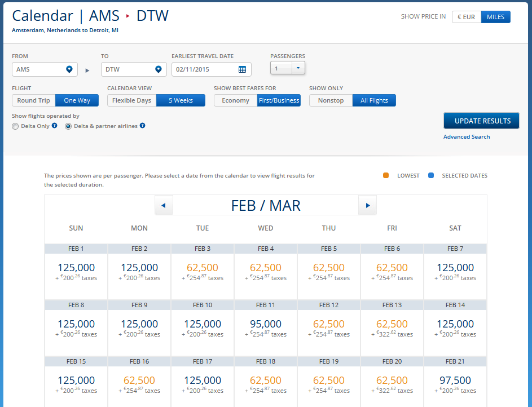Open Advanced Search
This screenshot has height=407, width=532.
coord(467,136)
